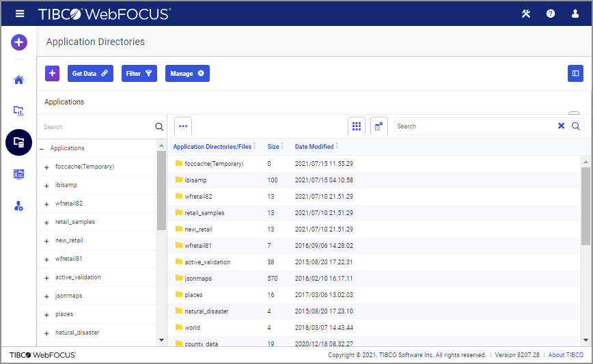Open the tools wrench menu in header
593x364 pixels.
point(526,14)
